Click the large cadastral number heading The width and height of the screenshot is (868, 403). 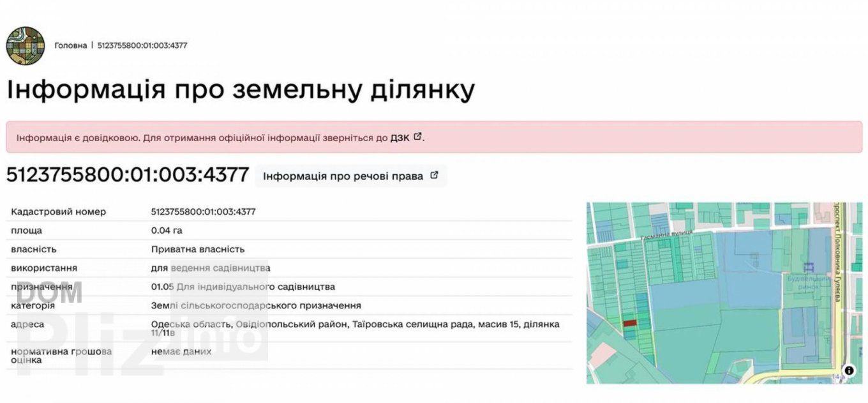tap(127, 175)
